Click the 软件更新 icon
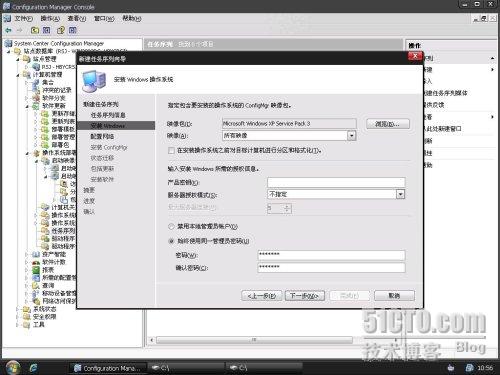This screenshot has height=375, width=500. click(36, 106)
